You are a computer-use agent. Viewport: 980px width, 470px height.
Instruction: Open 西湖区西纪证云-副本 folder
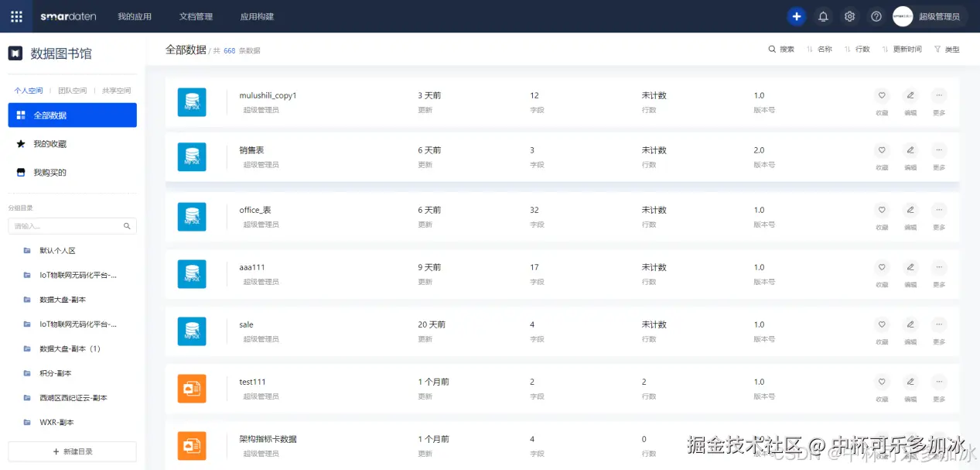(x=73, y=398)
